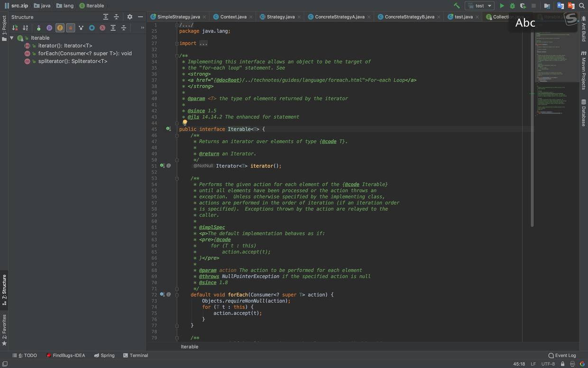Click the editor vertical scrollbar
588x368 pixels.
[x=532, y=128]
